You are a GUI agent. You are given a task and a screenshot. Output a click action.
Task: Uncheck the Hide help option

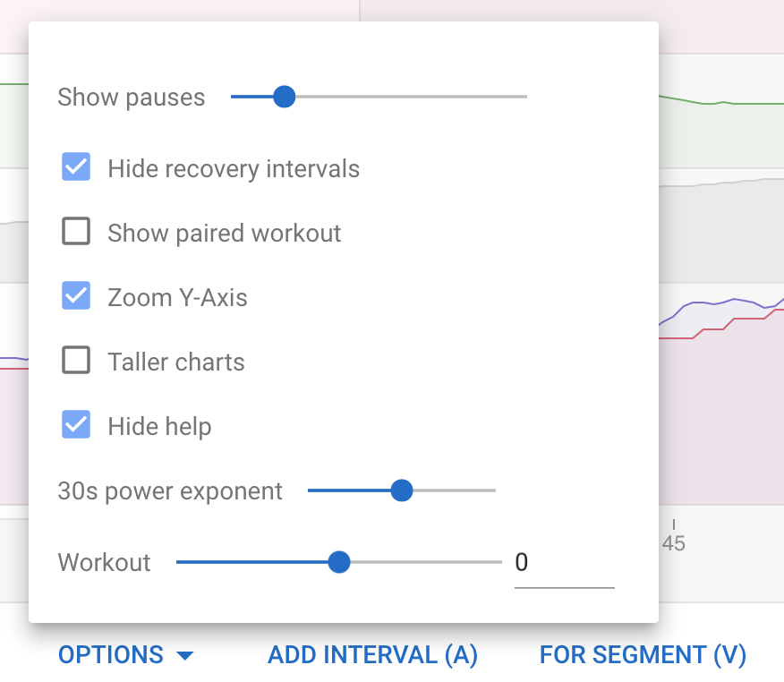(x=76, y=424)
